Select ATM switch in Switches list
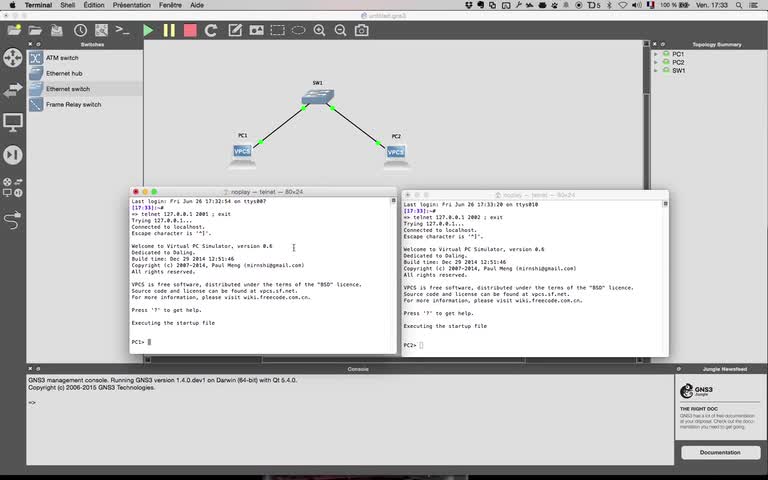This screenshot has height=480, width=768. [x=85, y=58]
